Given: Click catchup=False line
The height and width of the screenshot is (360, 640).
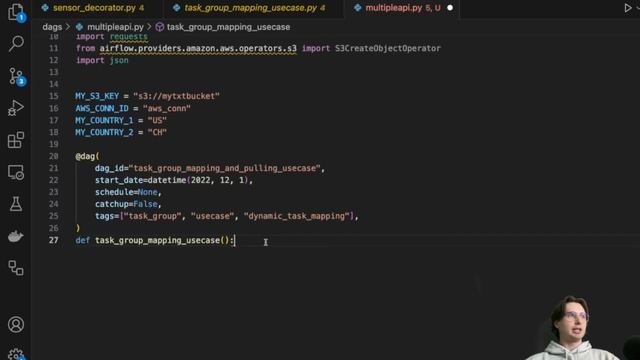Looking at the screenshot, I should (x=128, y=204).
